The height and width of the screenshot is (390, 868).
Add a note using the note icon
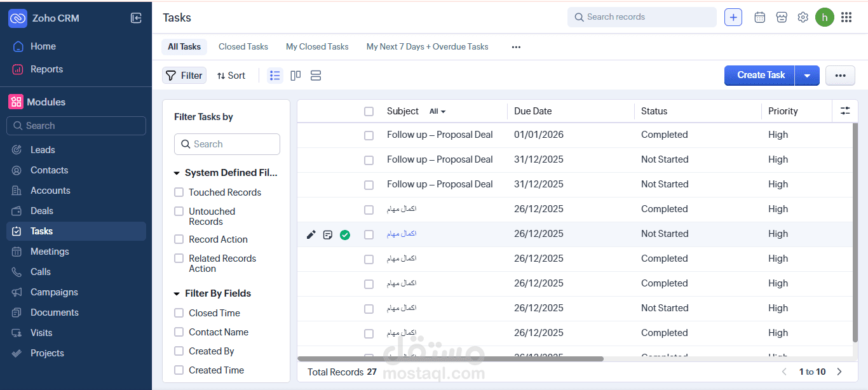[328, 234]
